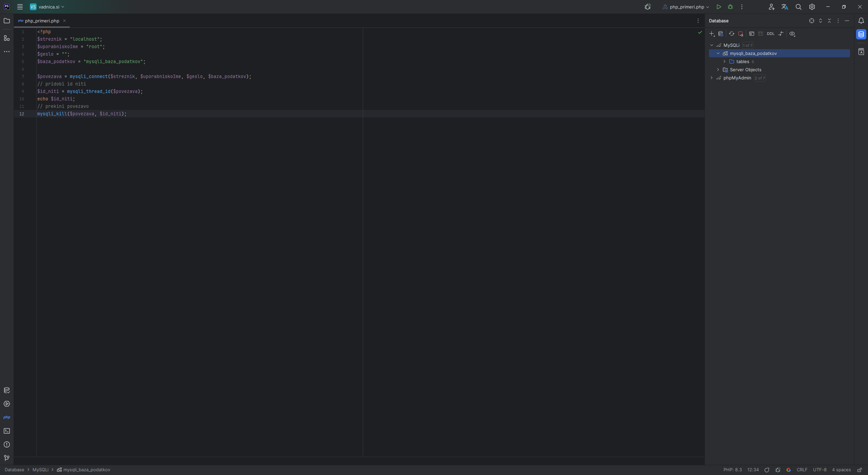This screenshot has width=868, height=475.
Task: Refresh the data source in Database panel
Action: click(731, 34)
